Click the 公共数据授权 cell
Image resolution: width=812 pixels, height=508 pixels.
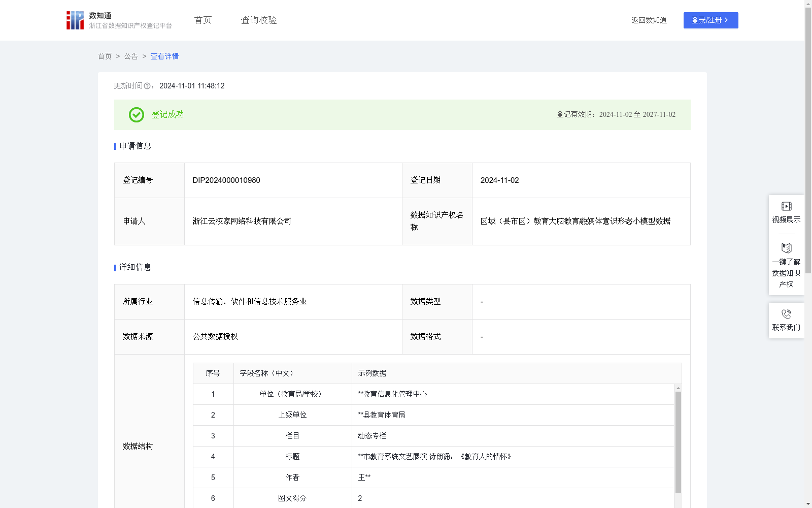tap(293, 337)
